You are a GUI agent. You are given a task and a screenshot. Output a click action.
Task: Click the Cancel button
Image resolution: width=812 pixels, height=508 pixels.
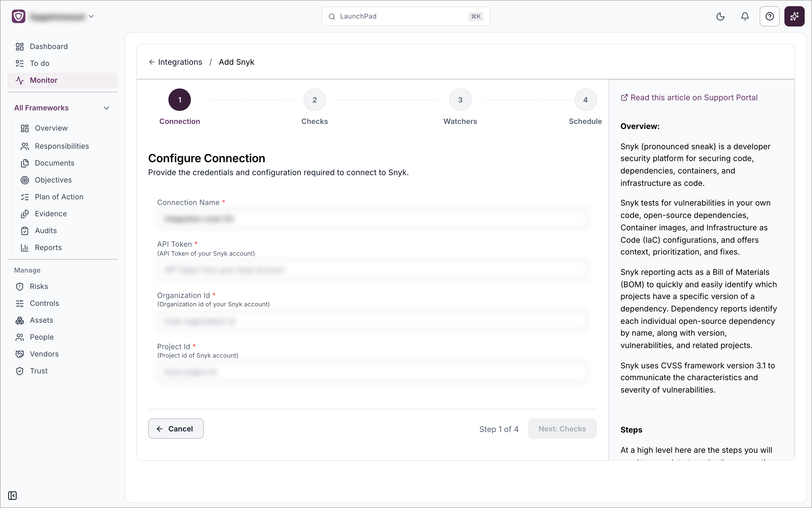point(176,428)
